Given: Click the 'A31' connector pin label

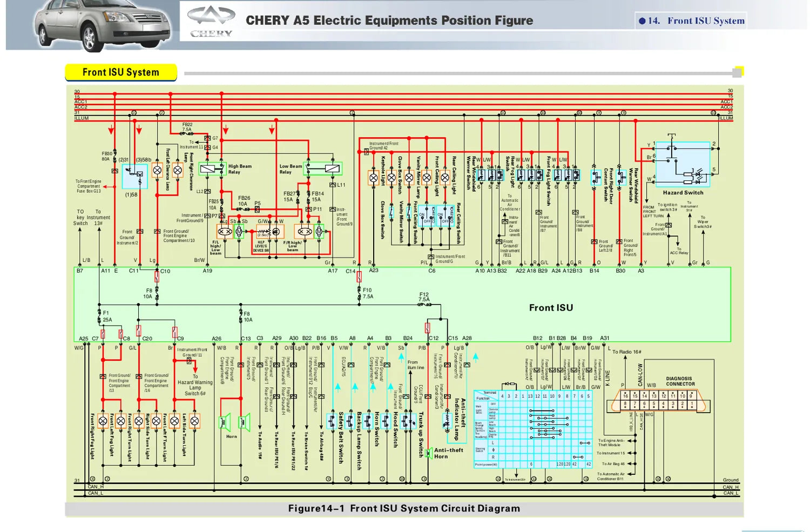Looking at the screenshot, I should point(605,338).
